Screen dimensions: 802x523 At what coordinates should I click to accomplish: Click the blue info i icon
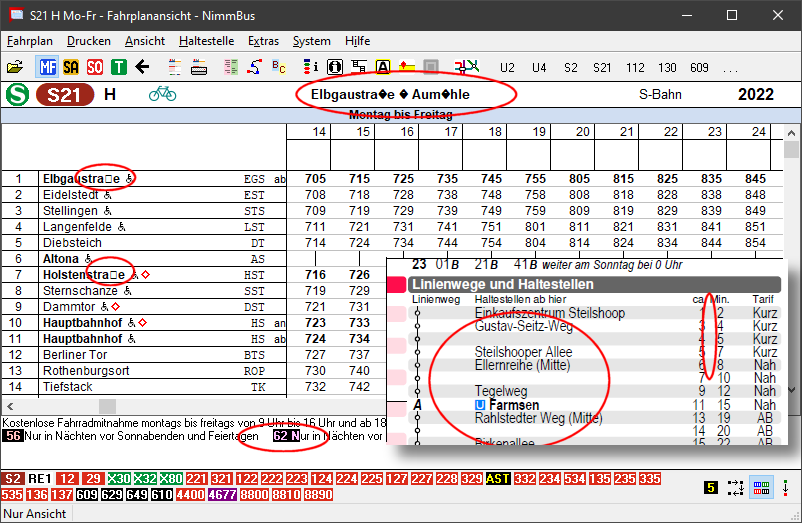coord(311,67)
